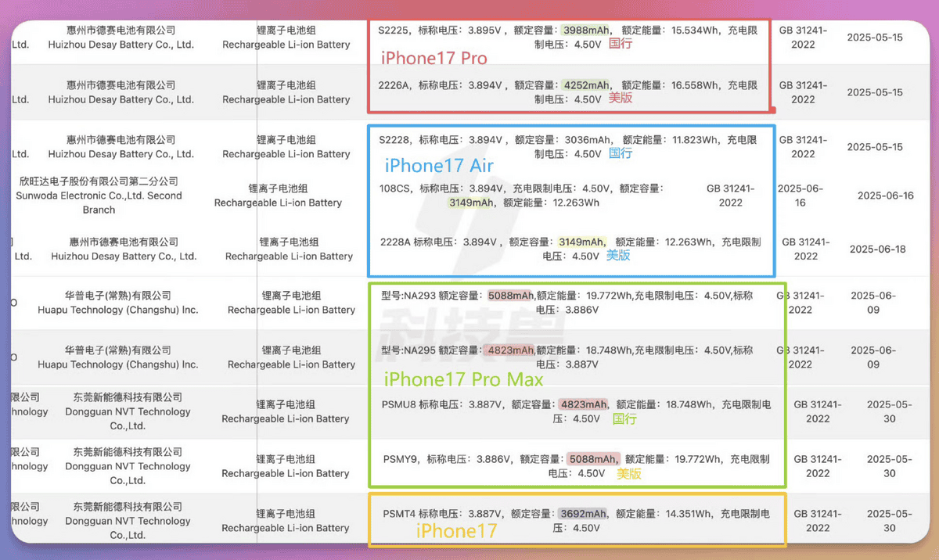Viewport: 939px width, 560px height.
Task: Select "4823mAh" in the PSMU8 row
Action: click(583, 405)
